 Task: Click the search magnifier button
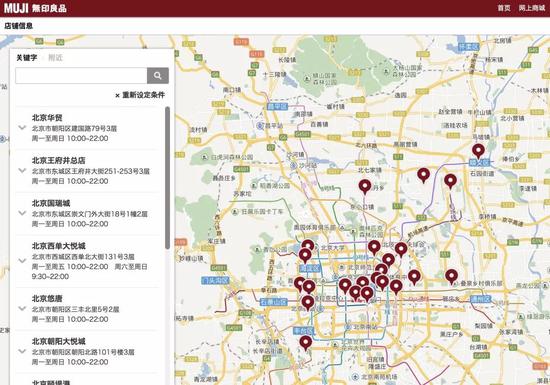157,75
